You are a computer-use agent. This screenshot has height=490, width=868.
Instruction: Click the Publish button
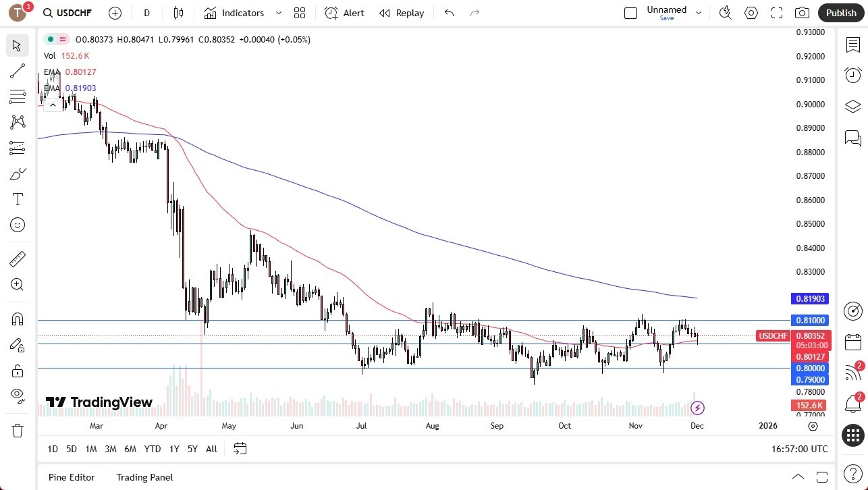tap(840, 13)
